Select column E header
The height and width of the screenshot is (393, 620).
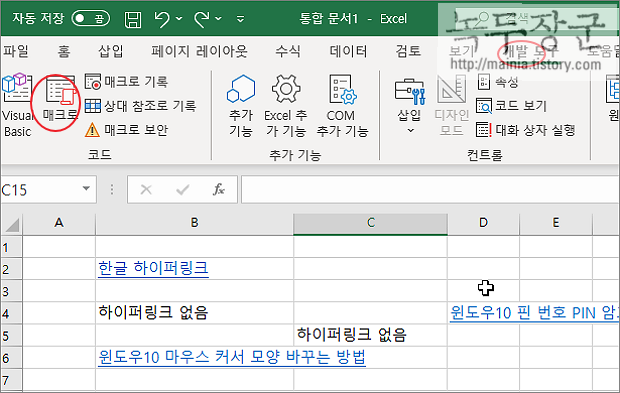(556, 223)
